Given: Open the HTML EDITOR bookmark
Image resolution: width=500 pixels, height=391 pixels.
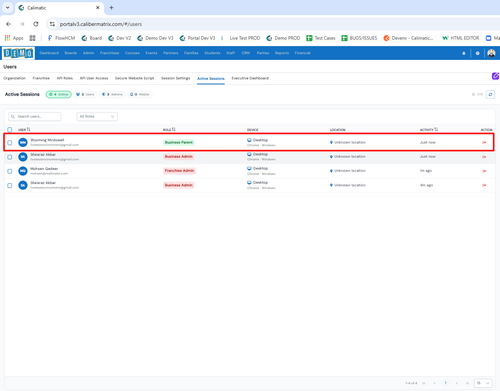Looking at the screenshot, I should 461,38.
